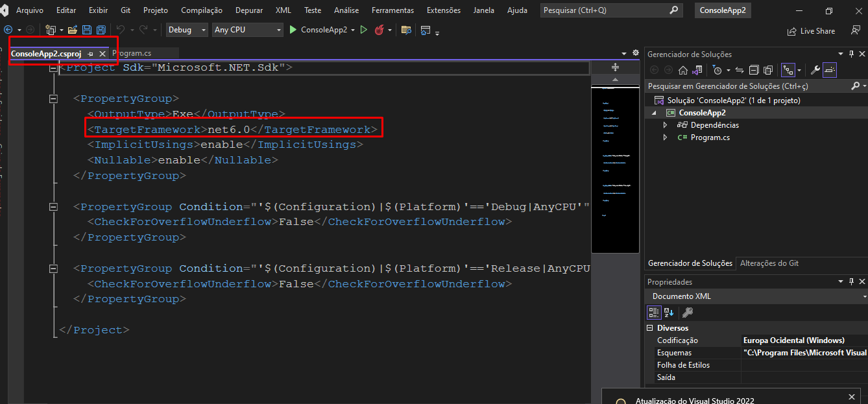This screenshot has height=404, width=868.
Task: Open the Exibir menu
Action: [99, 10]
